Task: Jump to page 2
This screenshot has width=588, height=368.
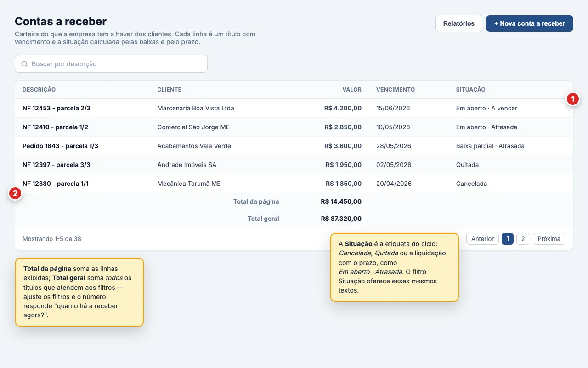Action: (523, 239)
